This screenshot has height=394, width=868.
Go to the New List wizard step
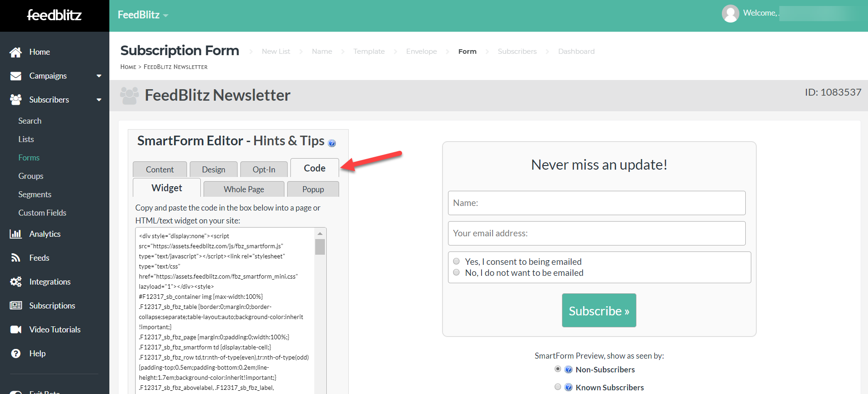tap(276, 51)
